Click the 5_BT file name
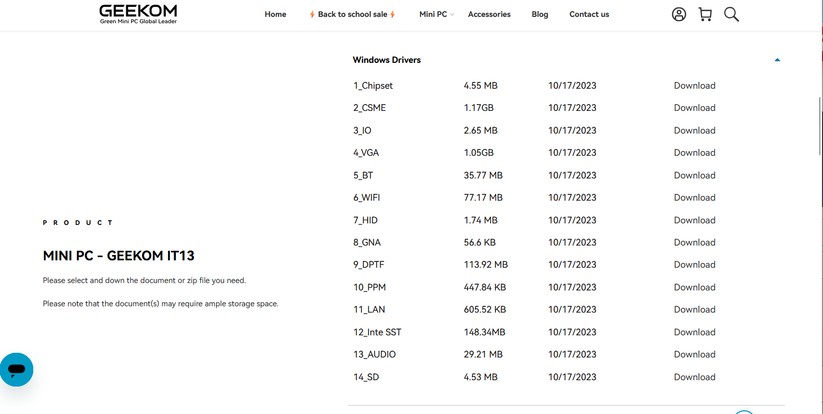 pos(363,175)
